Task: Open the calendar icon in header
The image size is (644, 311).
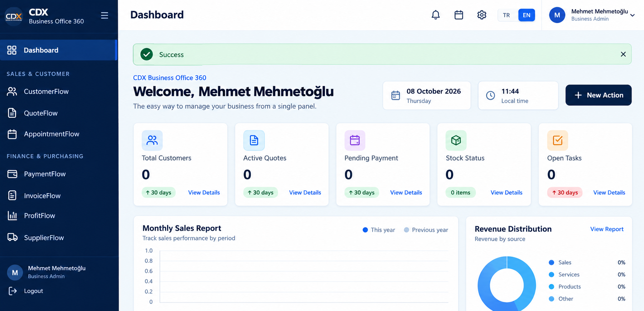Action: point(459,15)
